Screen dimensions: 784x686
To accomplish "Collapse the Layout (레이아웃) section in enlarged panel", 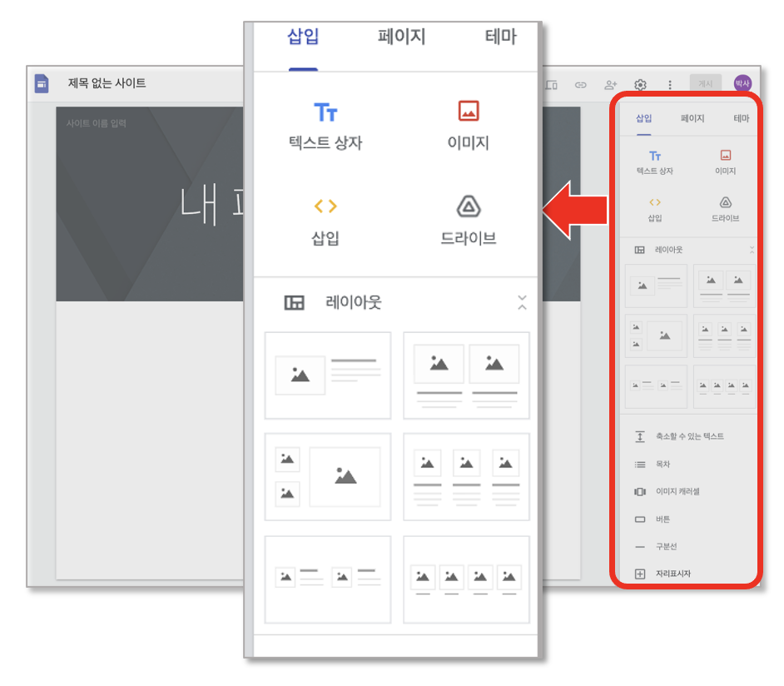I will pyautogui.click(x=522, y=302).
